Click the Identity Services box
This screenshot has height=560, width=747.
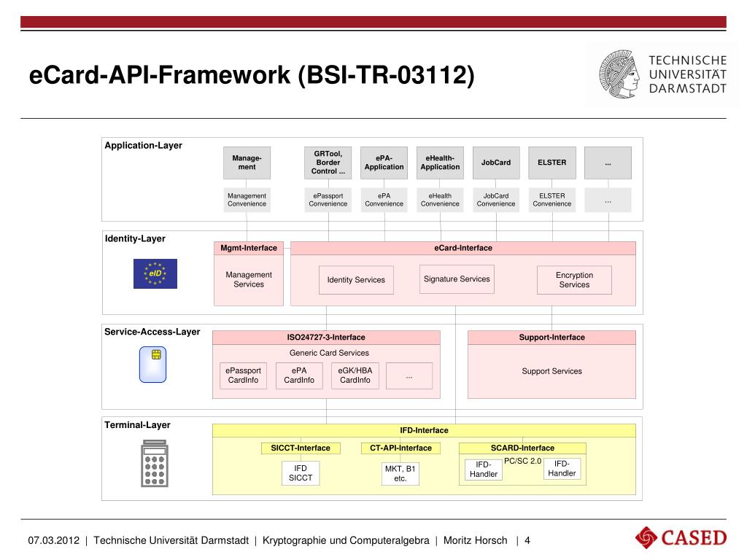[356, 280]
